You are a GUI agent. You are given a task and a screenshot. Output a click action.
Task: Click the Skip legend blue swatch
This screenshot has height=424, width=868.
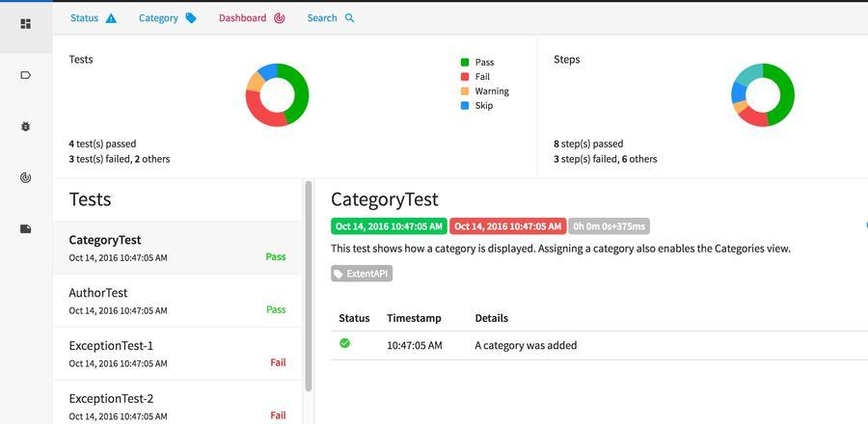[465, 106]
